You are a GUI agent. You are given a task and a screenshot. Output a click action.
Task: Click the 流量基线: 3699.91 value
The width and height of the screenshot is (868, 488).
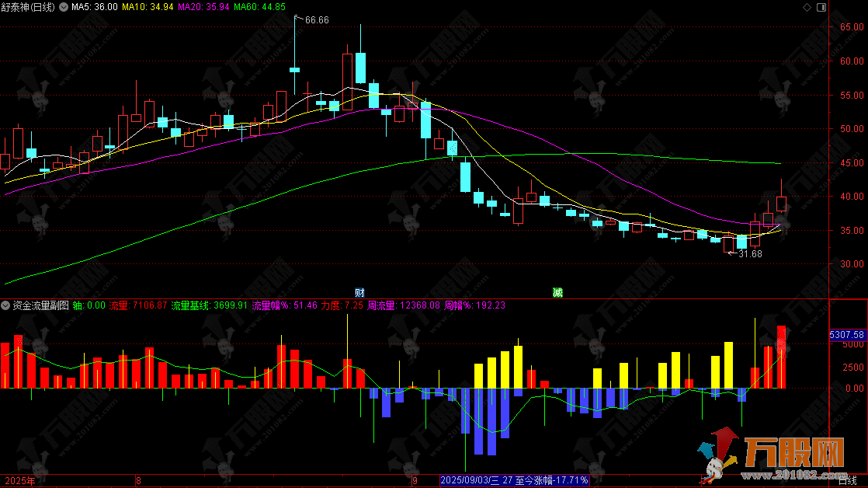210,305
